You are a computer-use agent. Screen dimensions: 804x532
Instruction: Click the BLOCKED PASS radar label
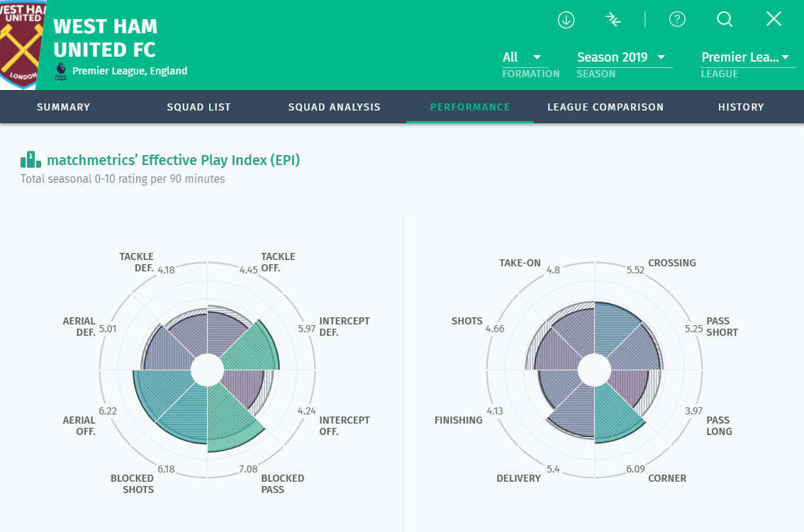coord(282,484)
